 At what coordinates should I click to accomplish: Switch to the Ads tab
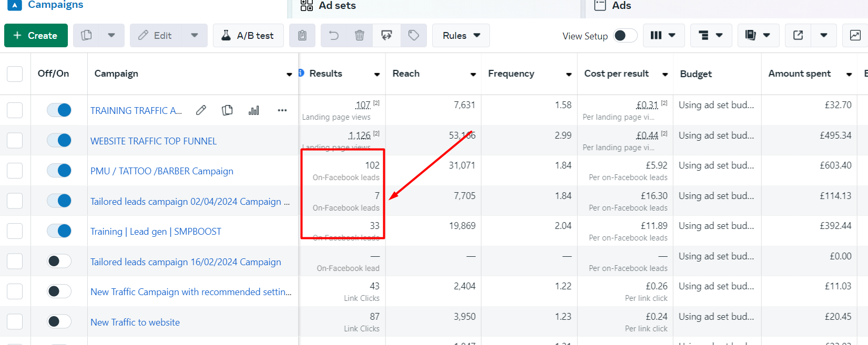pyautogui.click(x=620, y=6)
